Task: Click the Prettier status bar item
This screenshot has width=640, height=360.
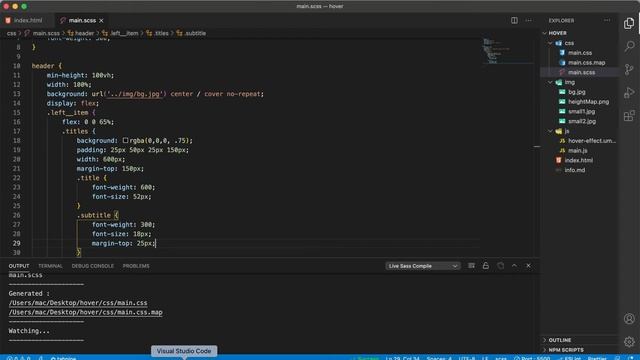Action: (597, 358)
